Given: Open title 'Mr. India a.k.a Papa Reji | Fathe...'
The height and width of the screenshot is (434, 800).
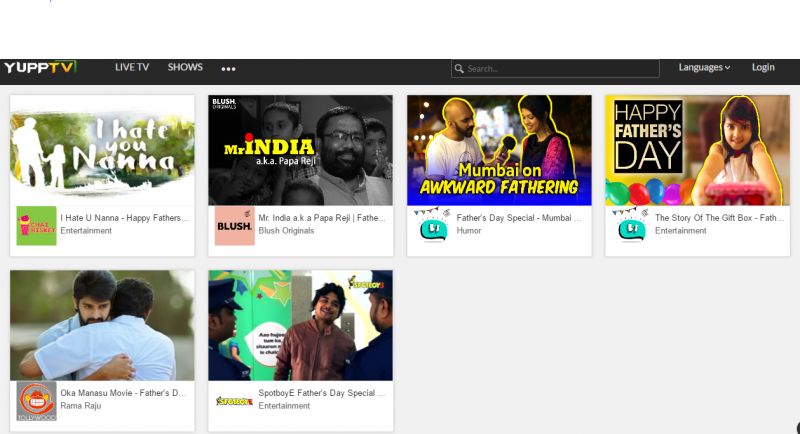Looking at the screenshot, I should coord(322,218).
